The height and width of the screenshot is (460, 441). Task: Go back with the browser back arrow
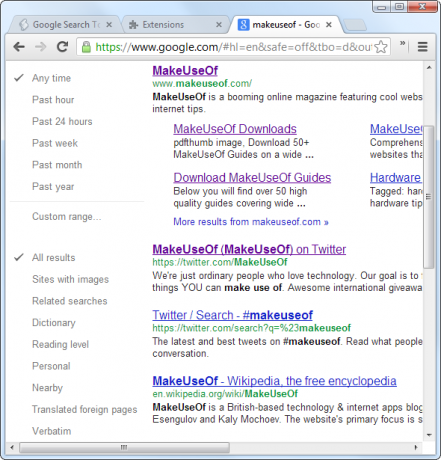tap(19, 47)
